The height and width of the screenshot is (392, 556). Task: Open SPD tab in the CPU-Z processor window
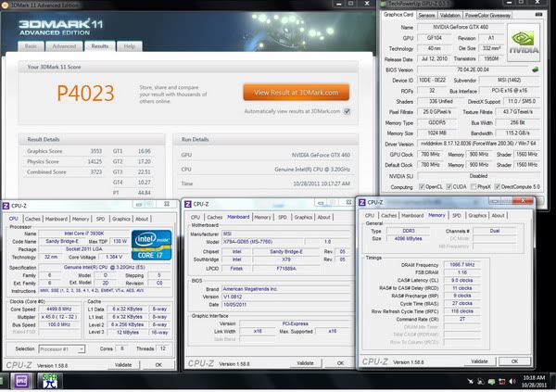tap(101, 219)
